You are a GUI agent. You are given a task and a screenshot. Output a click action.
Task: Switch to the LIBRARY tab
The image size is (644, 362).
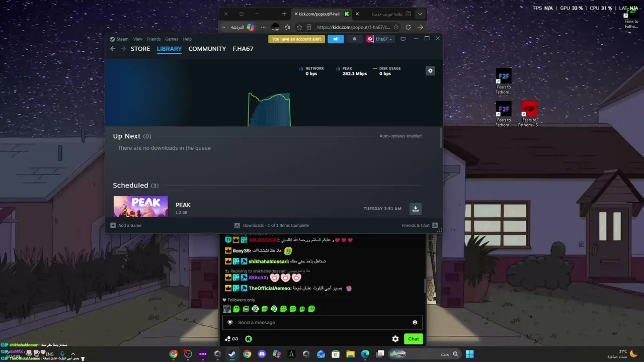coord(169,49)
